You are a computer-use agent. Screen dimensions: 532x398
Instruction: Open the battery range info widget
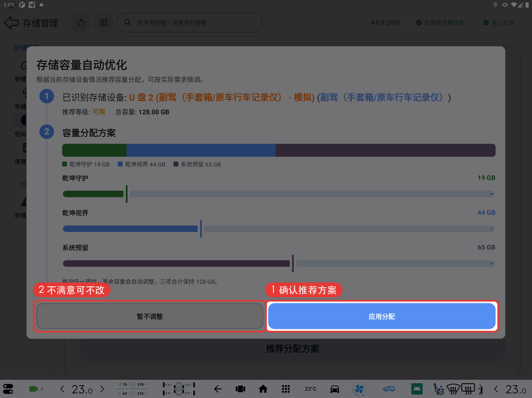[133, 389]
